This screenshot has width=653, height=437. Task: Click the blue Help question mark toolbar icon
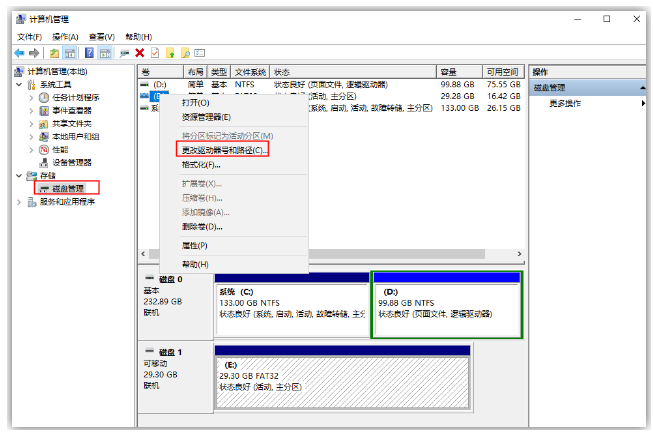click(89, 53)
